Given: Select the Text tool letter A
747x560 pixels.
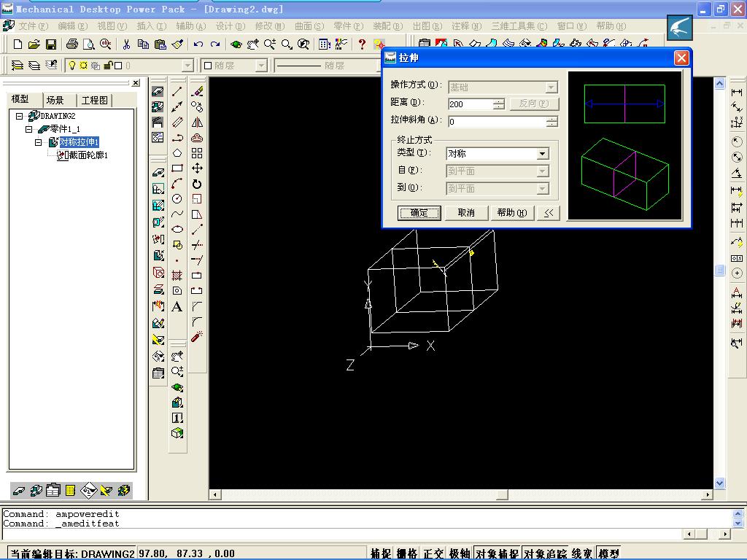Looking at the screenshot, I should [177, 307].
